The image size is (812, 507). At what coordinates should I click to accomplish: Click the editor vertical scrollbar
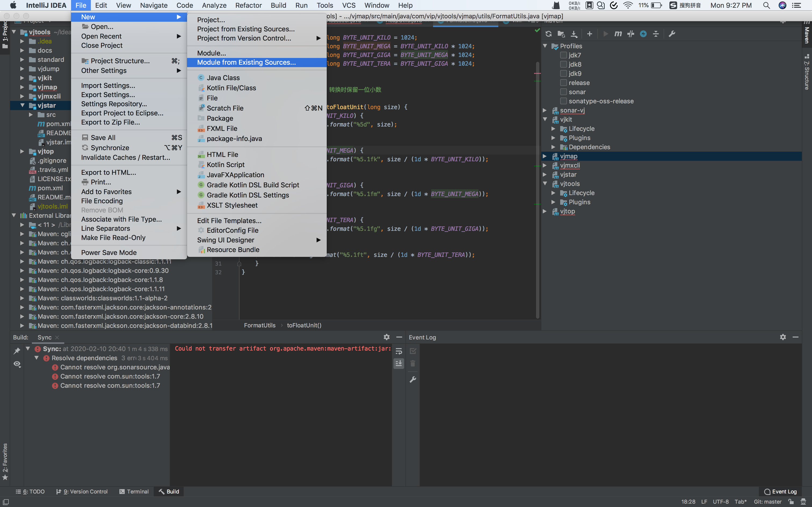[538, 188]
